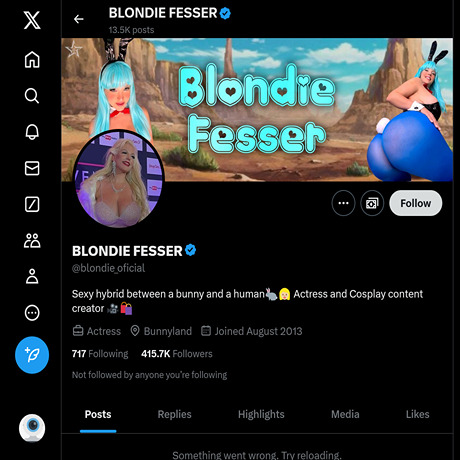View the 717 Following list
The width and height of the screenshot is (460, 460).
[100, 354]
